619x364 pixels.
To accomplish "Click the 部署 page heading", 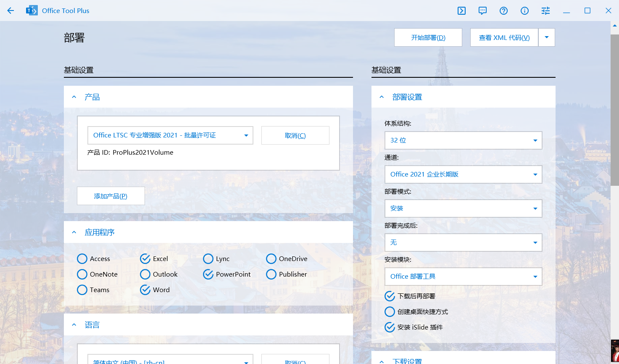I will coord(74,38).
